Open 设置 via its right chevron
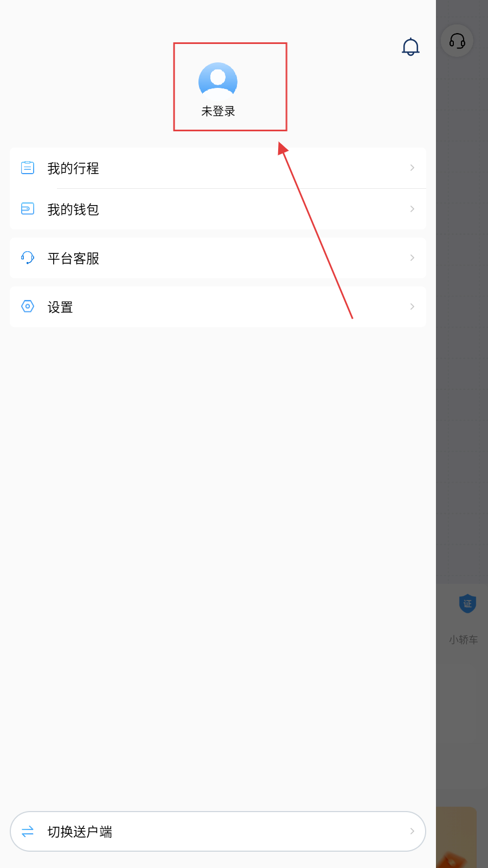The height and width of the screenshot is (868, 488). [x=412, y=307]
